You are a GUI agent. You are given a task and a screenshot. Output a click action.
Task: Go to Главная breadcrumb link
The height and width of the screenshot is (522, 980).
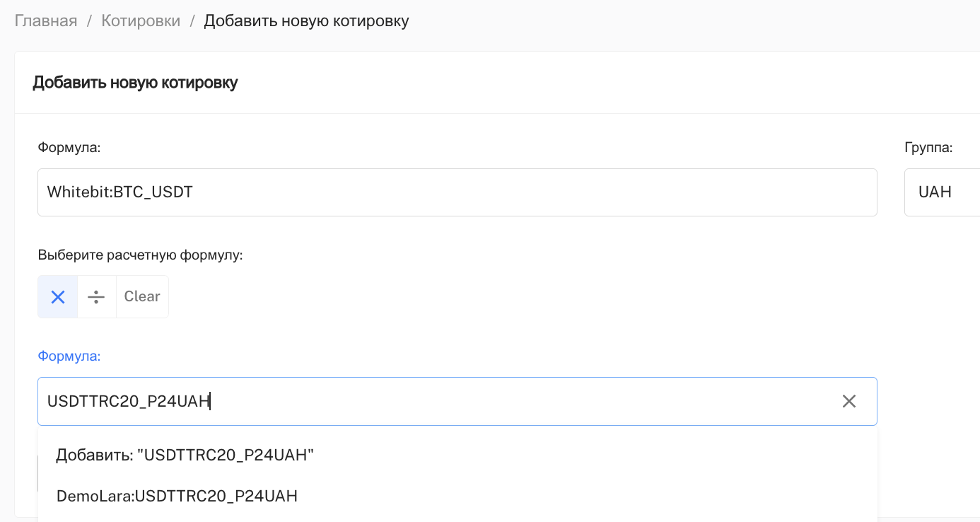tap(46, 21)
